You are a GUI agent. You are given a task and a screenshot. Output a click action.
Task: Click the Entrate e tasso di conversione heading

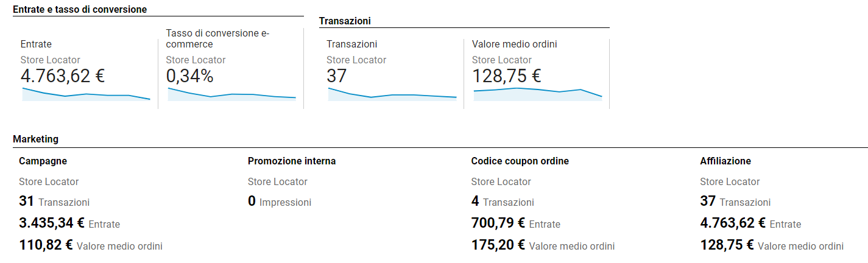[x=80, y=10]
